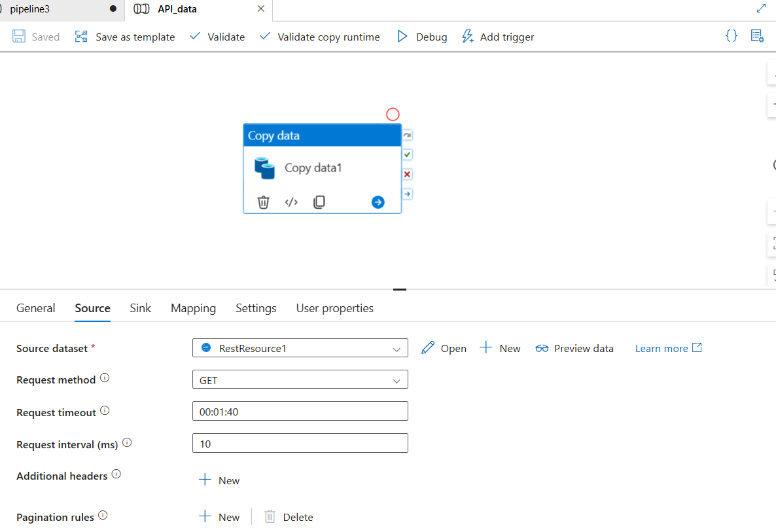This screenshot has height=532, width=776.
Task: Expand the editor with the diagonal arrows icon
Action: pyautogui.click(x=761, y=9)
